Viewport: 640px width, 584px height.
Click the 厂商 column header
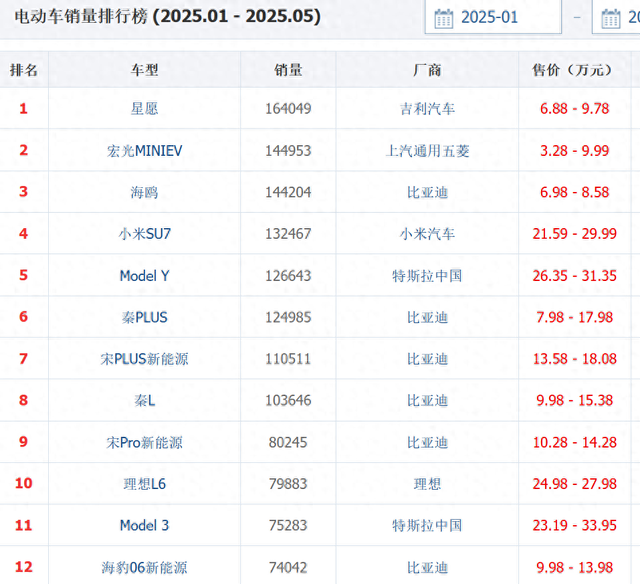[427, 70]
